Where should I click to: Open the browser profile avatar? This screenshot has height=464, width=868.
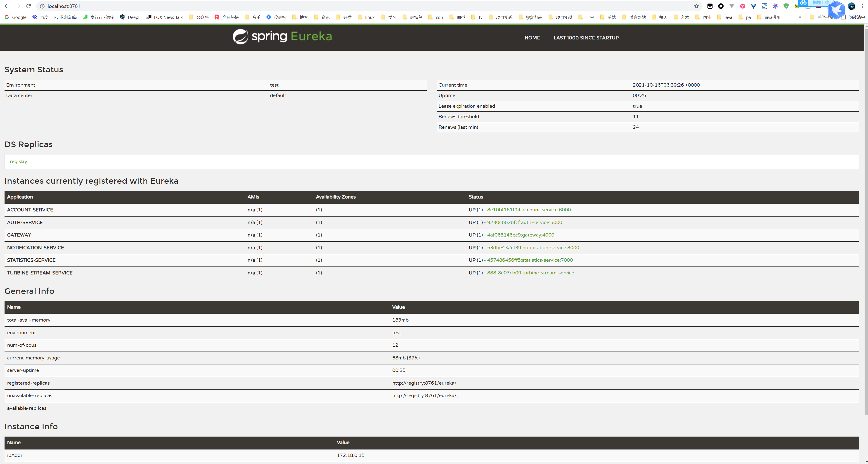[x=851, y=6]
